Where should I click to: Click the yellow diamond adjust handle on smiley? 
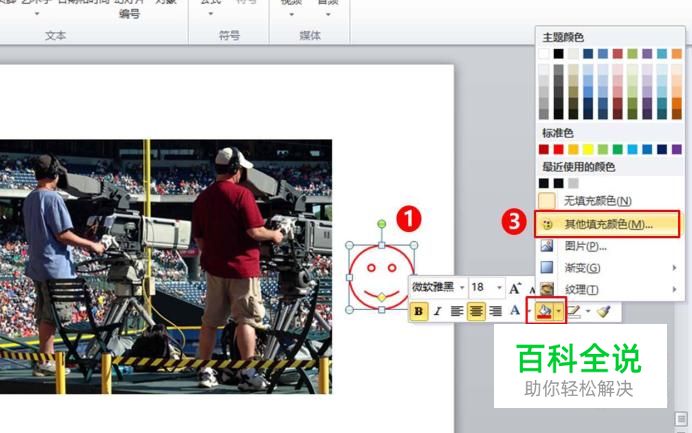coord(382,298)
